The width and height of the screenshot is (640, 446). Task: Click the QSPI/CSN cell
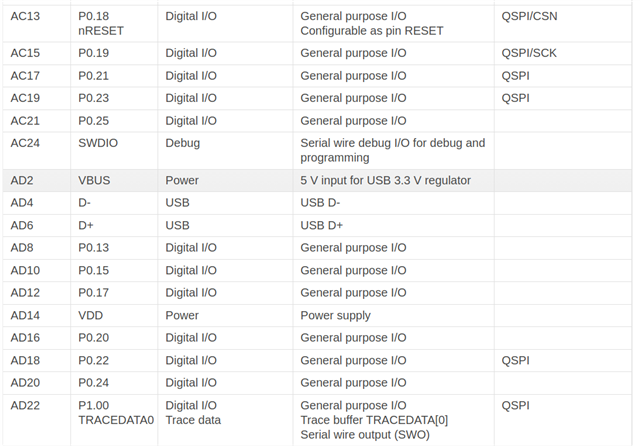[529, 17]
